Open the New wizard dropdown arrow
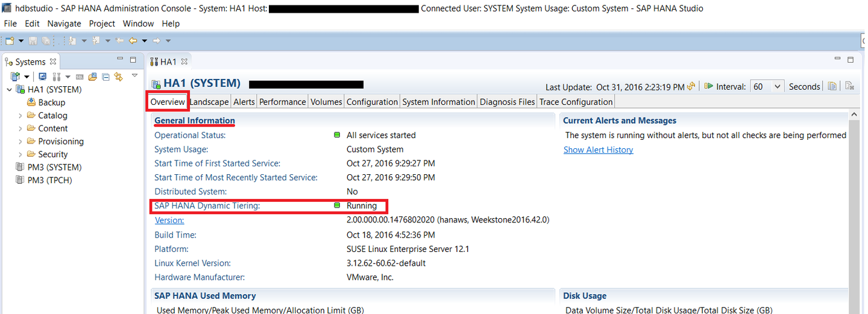This screenshot has height=314, width=868. point(21,41)
